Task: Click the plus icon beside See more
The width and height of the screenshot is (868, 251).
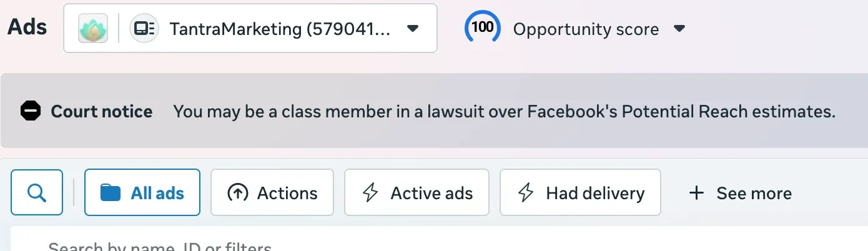Action: pos(696,193)
